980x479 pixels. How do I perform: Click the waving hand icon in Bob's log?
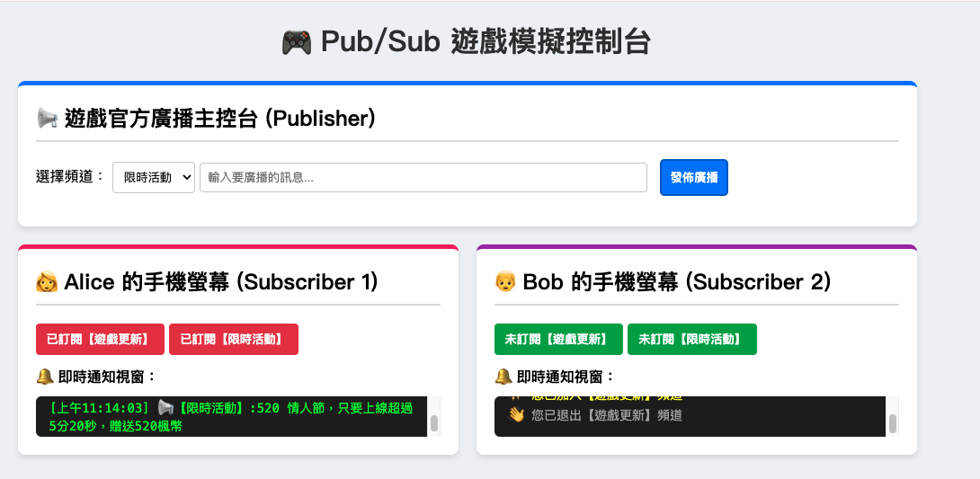[x=516, y=414]
